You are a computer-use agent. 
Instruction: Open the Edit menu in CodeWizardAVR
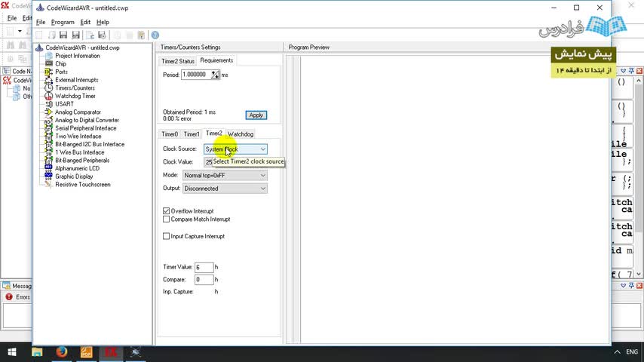(85, 22)
